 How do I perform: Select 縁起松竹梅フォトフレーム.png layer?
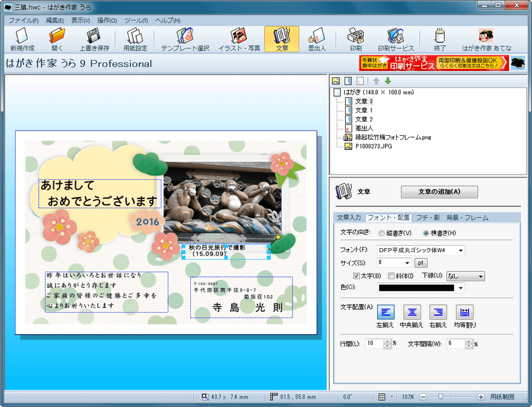point(393,138)
